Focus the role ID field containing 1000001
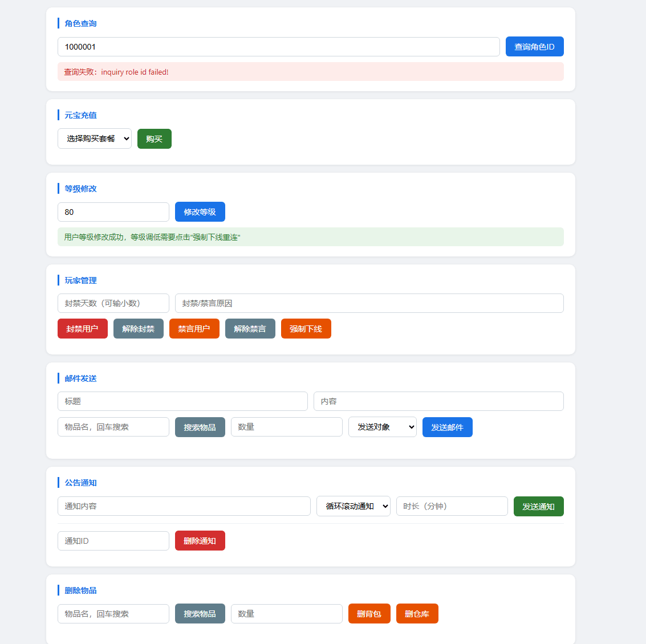The image size is (646, 644). (x=278, y=47)
